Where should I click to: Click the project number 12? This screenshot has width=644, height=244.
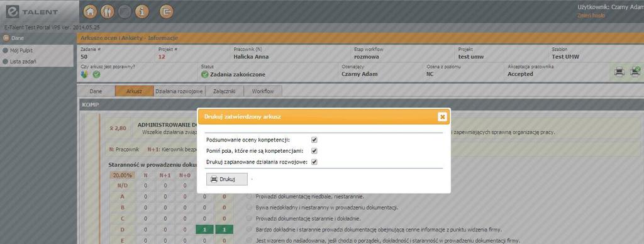point(162,57)
